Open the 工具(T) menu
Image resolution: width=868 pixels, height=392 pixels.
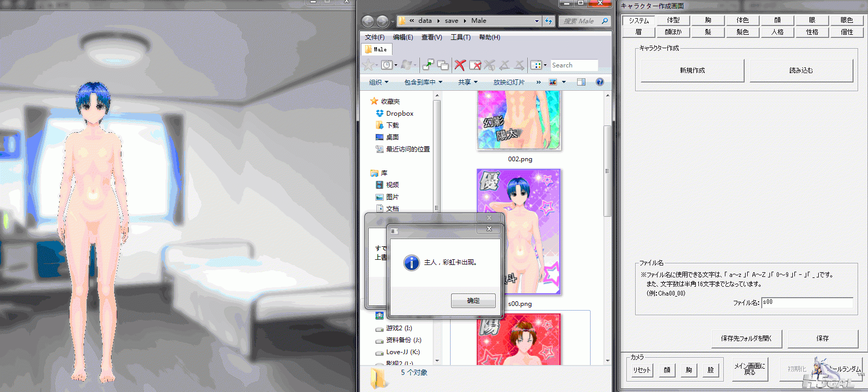[x=460, y=37]
